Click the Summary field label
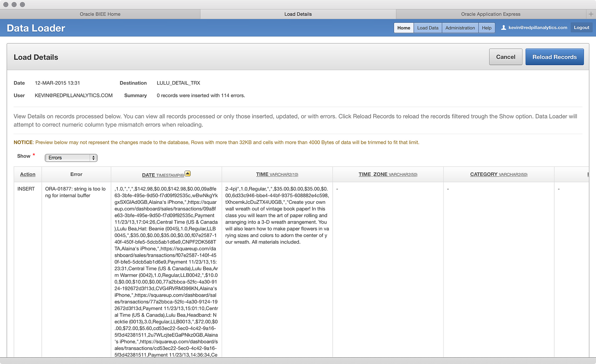 point(135,95)
